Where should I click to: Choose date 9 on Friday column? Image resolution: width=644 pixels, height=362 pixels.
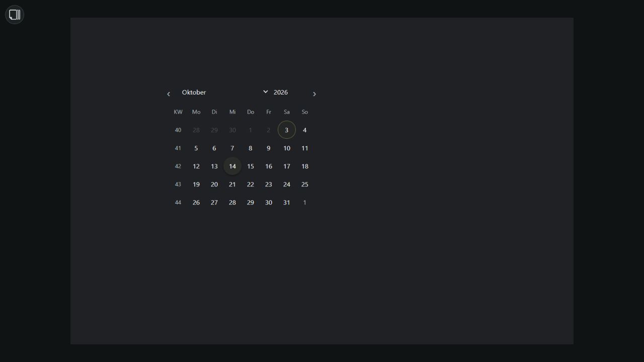coord(269,148)
